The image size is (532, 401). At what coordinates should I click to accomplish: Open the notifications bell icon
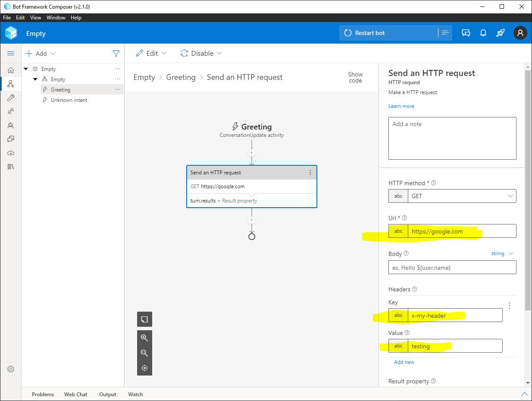pyautogui.click(x=483, y=33)
